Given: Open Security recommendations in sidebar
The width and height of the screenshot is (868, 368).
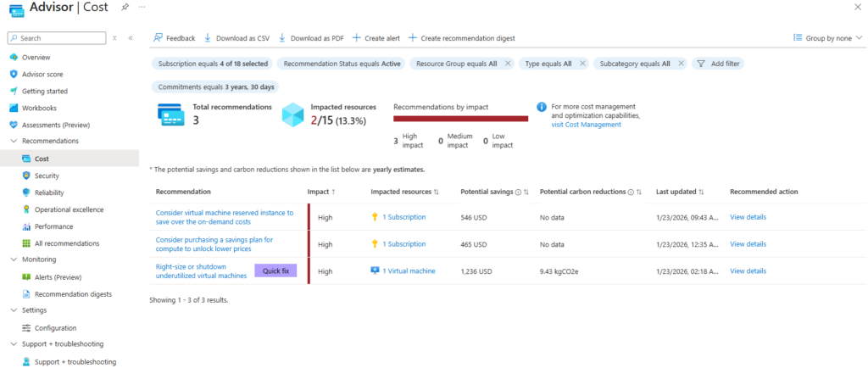Looking at the screenshot, I should coord(47,176).
